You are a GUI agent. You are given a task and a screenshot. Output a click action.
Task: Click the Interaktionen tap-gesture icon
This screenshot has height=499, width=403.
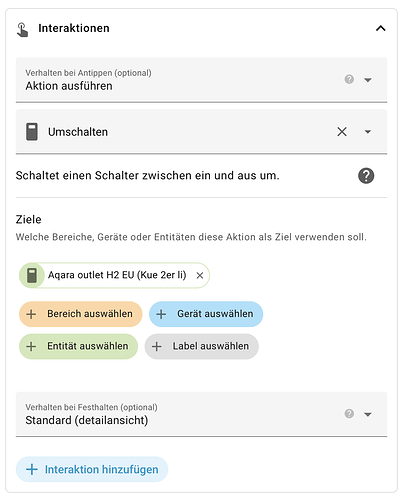pyautogui.click(x=22, y=29)
